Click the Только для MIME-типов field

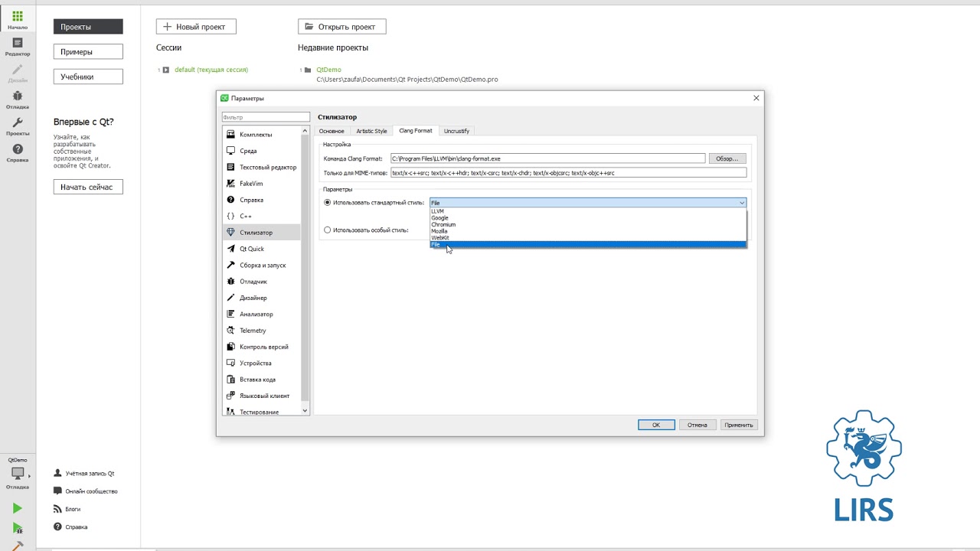[x=568, y=173]
